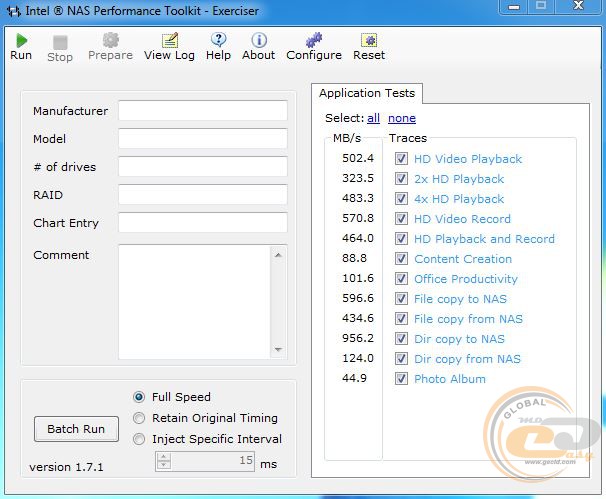Screen dimensions: 606x499
Task: Click the interval ms value field
Action: pyautogui.click(x=213, y=461)
